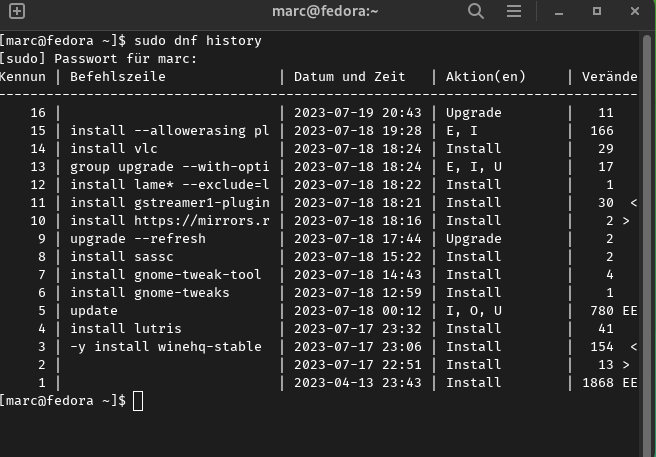Click transaction date 2023-04-13 23:43
The height and width of the screenshot is (457, 656).
point(358,383)
